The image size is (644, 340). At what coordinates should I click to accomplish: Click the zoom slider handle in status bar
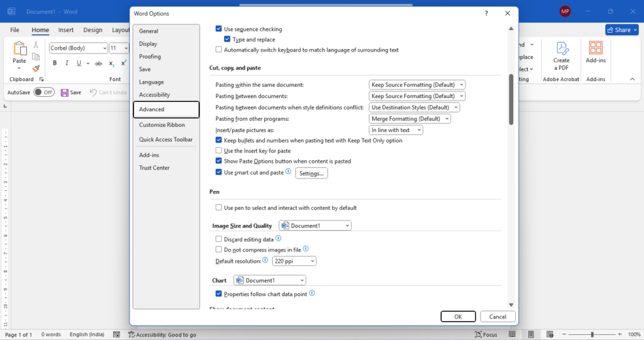[592, 335]
